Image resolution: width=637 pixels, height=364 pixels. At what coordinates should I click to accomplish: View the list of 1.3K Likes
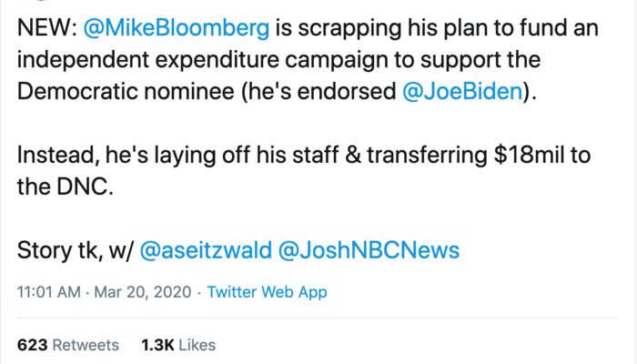(177, 345)
